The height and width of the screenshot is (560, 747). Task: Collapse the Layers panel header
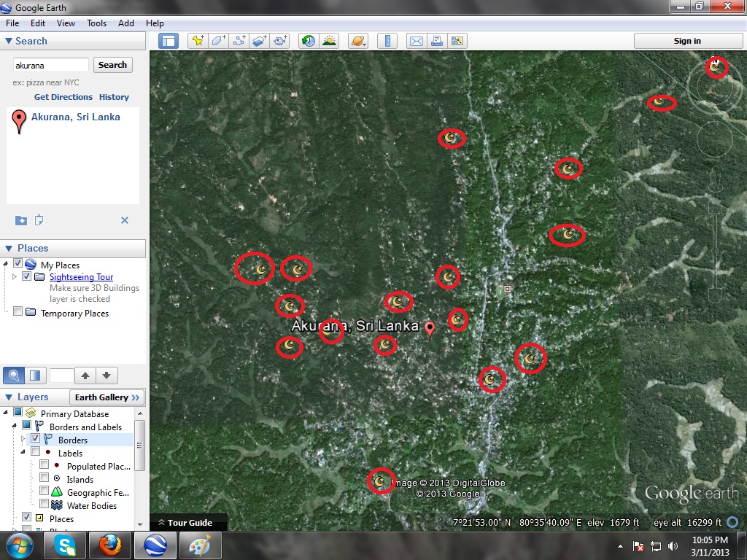(x=9, y=397)
